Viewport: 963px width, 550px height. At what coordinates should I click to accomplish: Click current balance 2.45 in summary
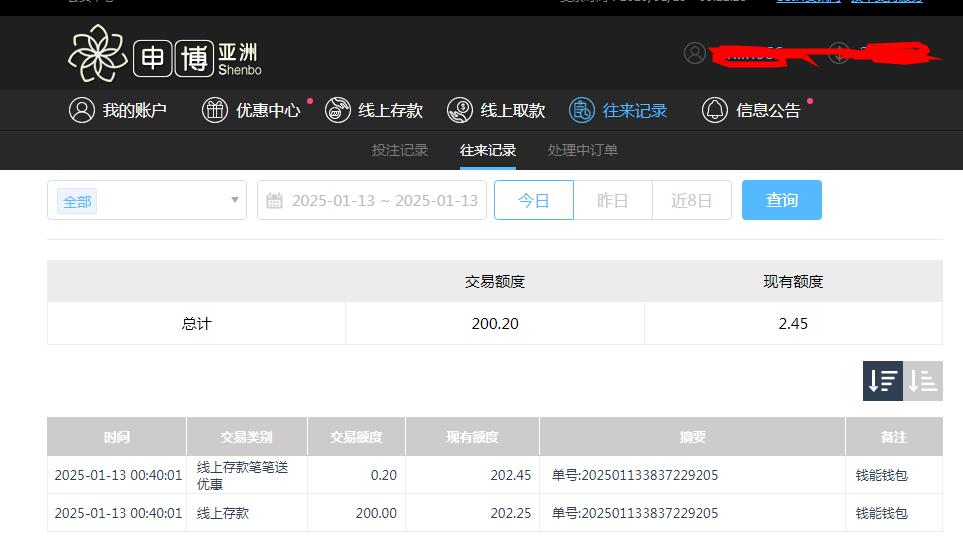(793, 323)
